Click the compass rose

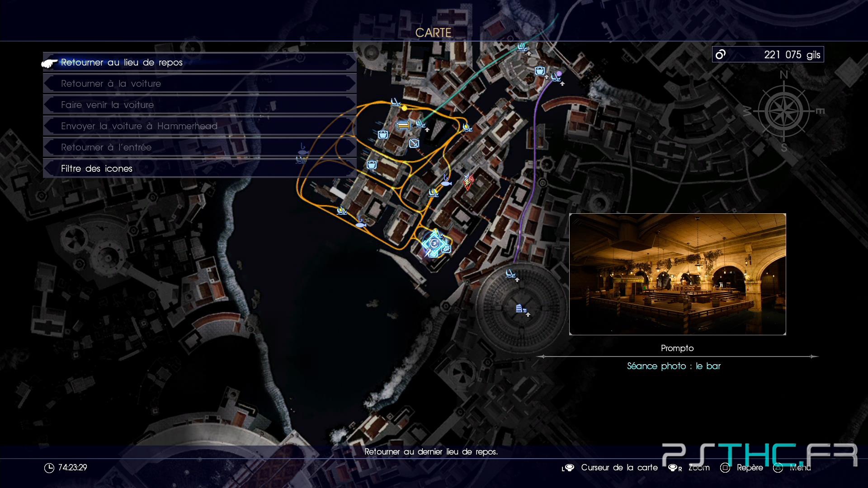pyautogui.click(x=784, y=111)
